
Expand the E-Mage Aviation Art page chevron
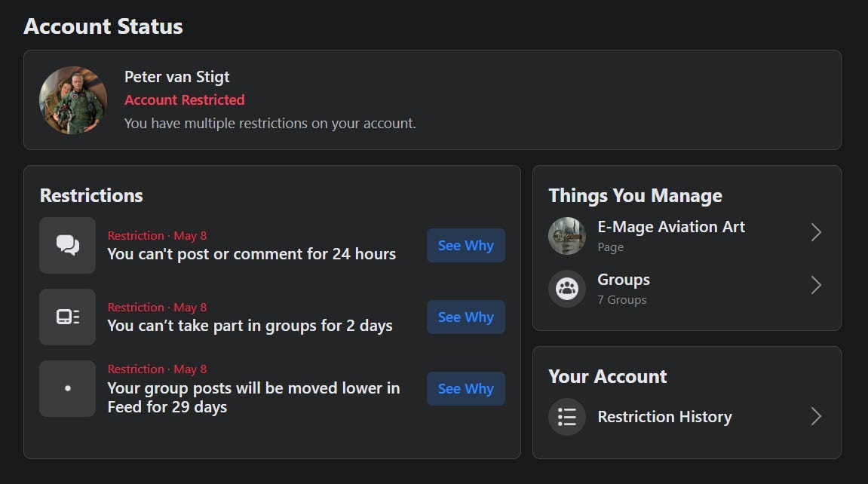click(x=816, y=232)
